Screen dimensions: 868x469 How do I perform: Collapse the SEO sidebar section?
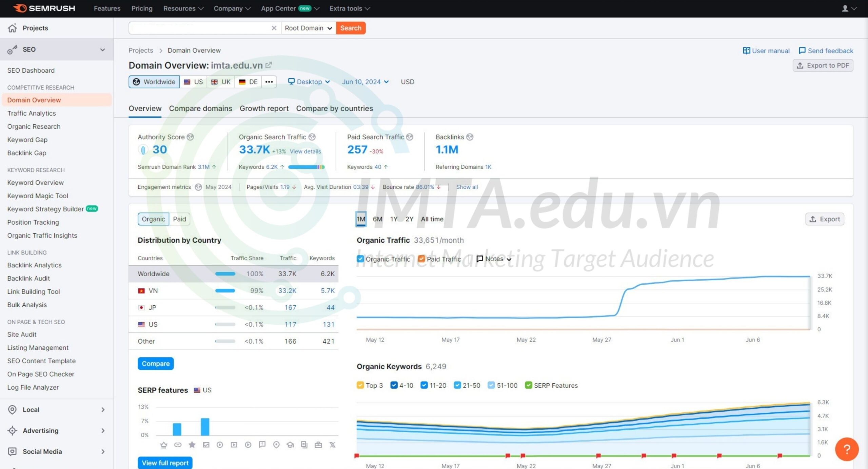102,49
